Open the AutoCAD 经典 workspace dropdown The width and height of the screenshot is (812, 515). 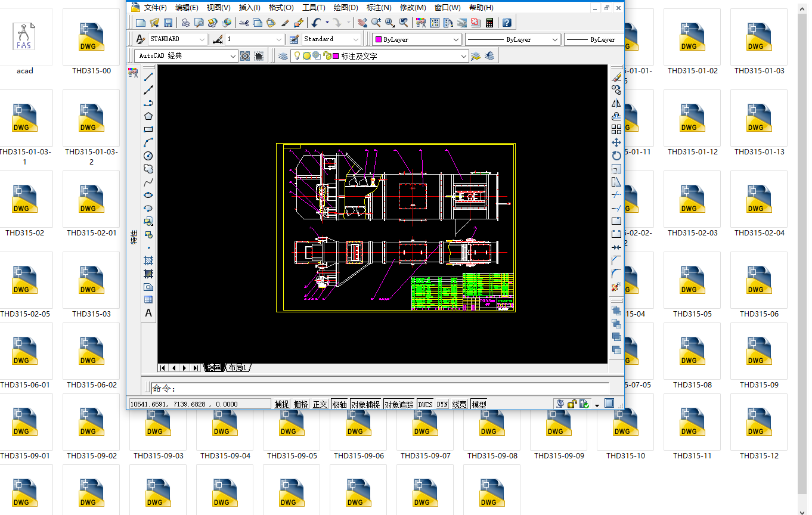coord(186,56)
